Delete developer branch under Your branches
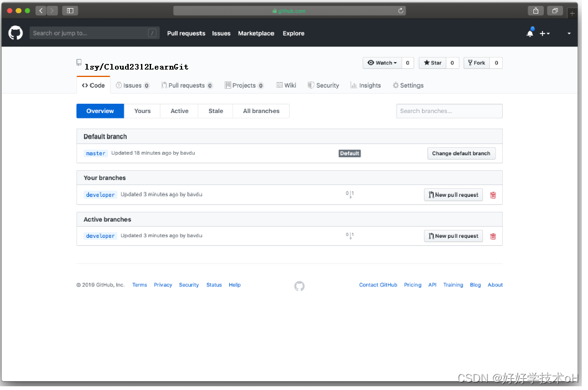Viewport: 588px width, 390px height. pos(493,195)
